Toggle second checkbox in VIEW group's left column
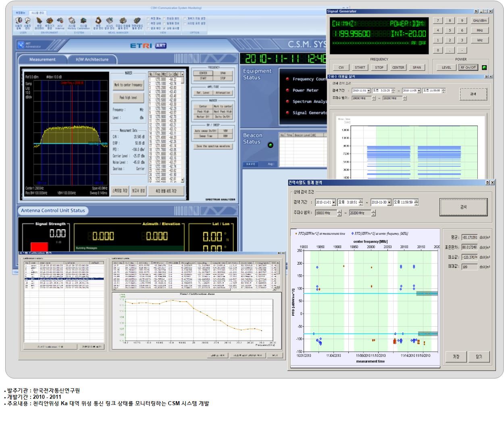 pyautogui.click(x=149, y=23)
